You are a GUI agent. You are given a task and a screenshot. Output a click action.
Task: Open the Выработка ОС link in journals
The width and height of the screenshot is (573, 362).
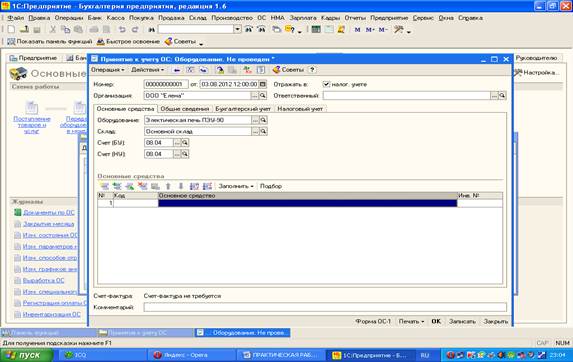(43, 281)
